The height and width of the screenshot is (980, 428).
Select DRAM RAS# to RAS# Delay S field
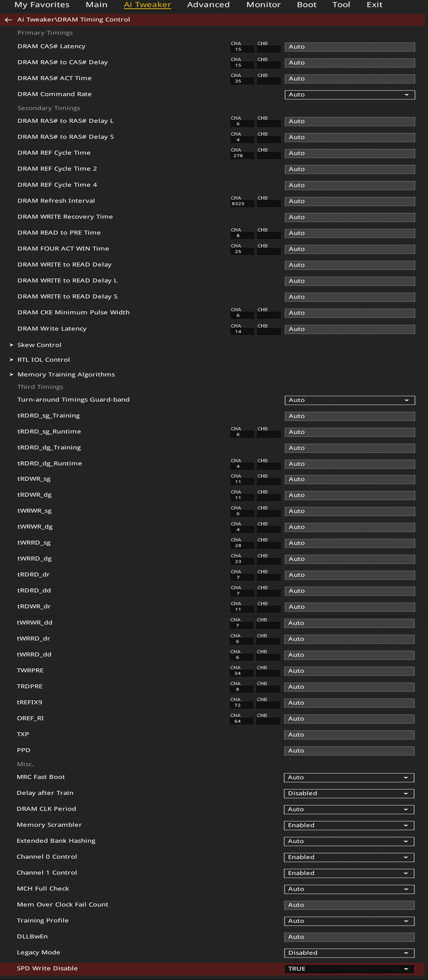click(x=350, y=138)
